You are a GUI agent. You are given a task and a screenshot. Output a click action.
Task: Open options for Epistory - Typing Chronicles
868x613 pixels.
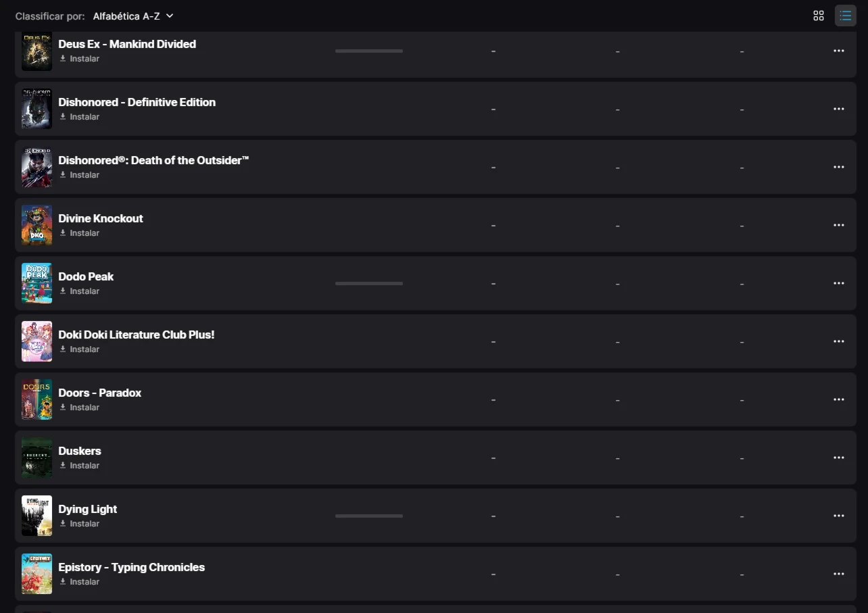click(838, 574)
